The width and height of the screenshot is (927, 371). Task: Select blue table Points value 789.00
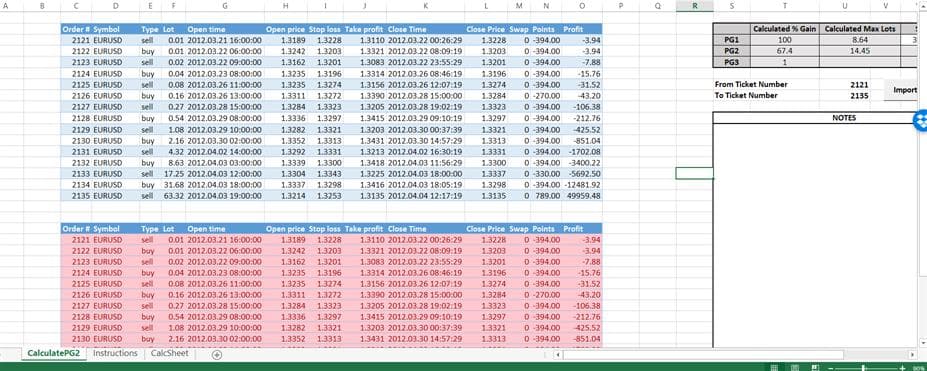546,196
